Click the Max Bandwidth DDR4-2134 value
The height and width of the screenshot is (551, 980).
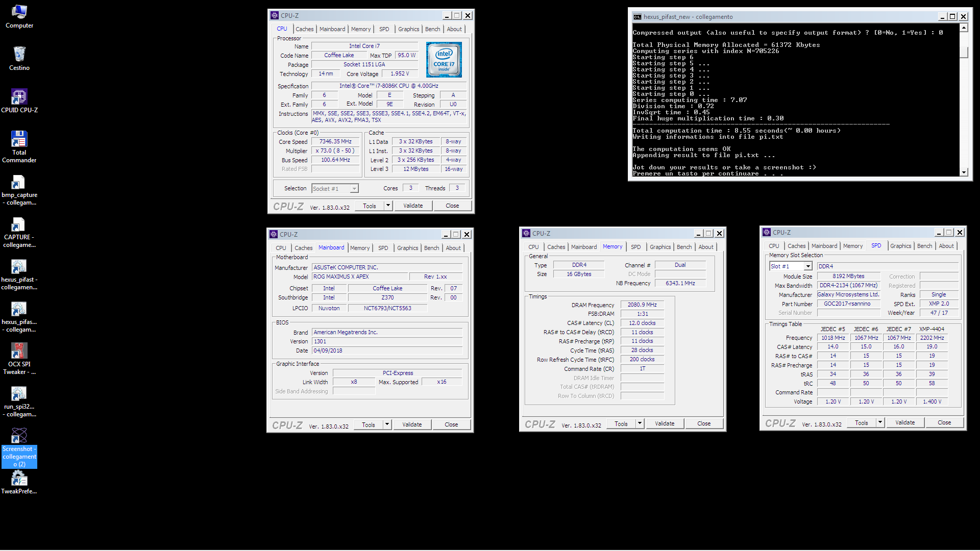[x=848, y=286]
